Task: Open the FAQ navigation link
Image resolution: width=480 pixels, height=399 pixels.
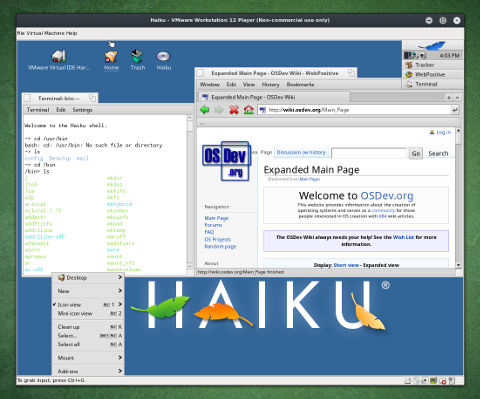Action: [x=209, y=232]
